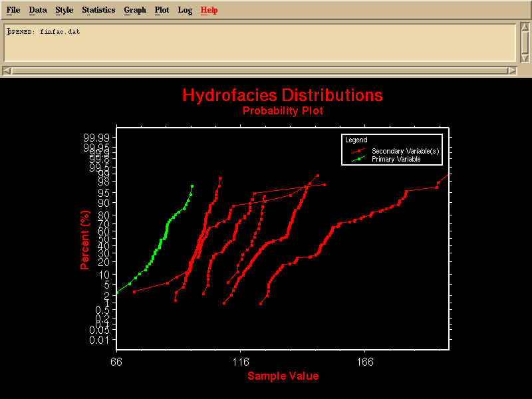
Task: Click inside the message log text area
Action: click(x=260, y=42)
